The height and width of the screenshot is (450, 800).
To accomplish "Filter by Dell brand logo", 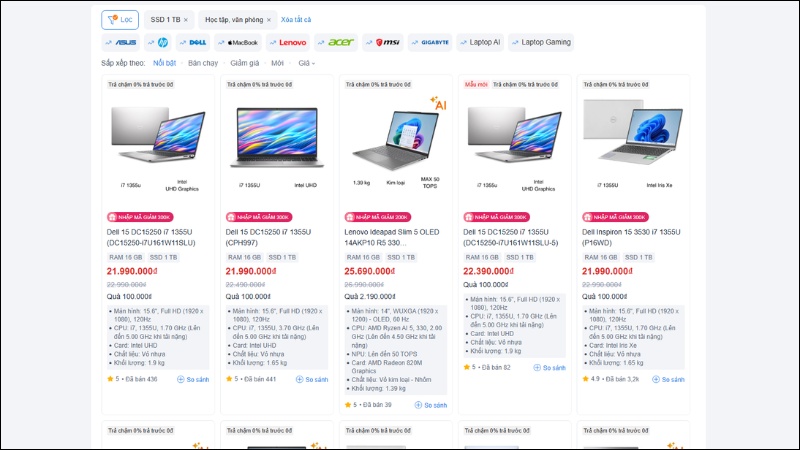I will [x=194, y=42].
